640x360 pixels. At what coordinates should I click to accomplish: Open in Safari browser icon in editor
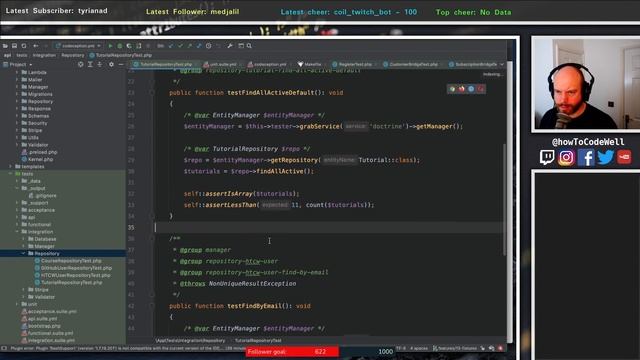coord(471,89)
